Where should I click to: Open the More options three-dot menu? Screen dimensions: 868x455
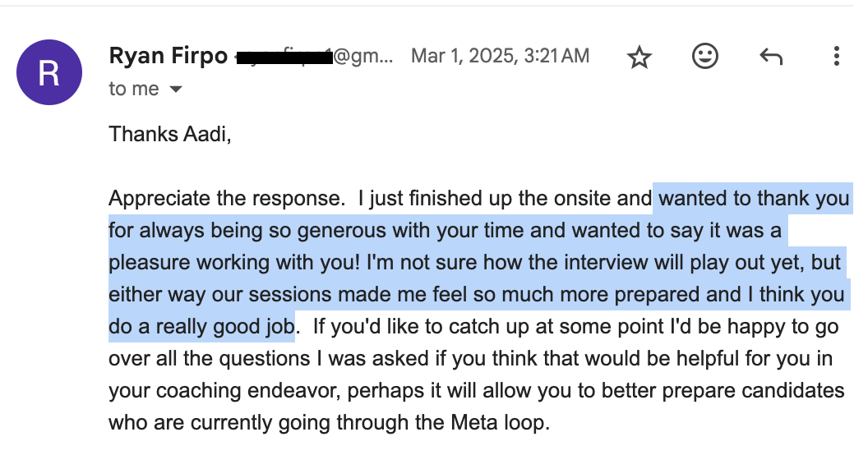pos(836,57)
